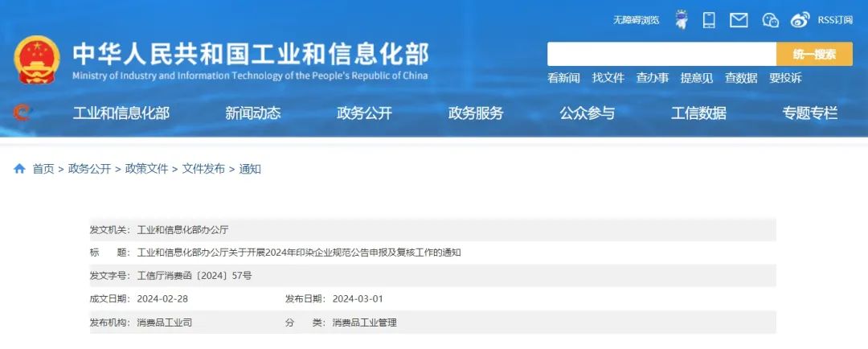Enable 无障碍浏览 accessible browsing
Viewport: 868px width, 349px height.
pyautogui.click(x=636, y=20)
